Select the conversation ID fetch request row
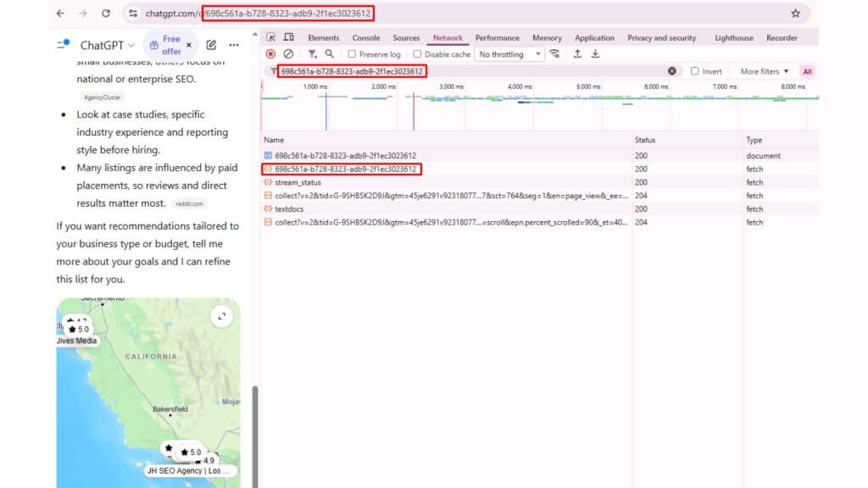 click(x=539, y=169)
